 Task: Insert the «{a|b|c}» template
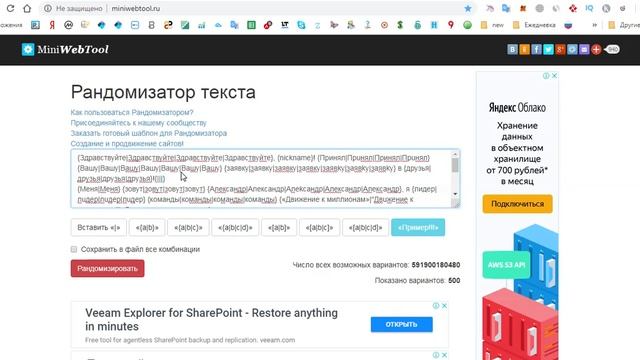pyautogui.click(x=188, y=227)
